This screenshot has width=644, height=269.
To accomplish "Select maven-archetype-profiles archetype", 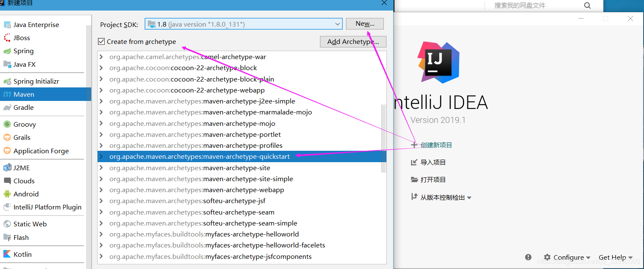I will coord(239,145).
